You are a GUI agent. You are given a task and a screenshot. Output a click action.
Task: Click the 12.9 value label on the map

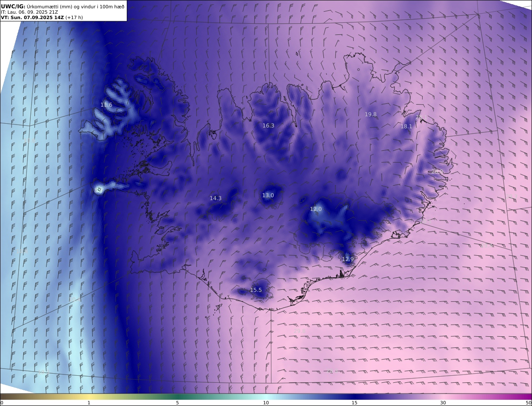tap(348, 259)
